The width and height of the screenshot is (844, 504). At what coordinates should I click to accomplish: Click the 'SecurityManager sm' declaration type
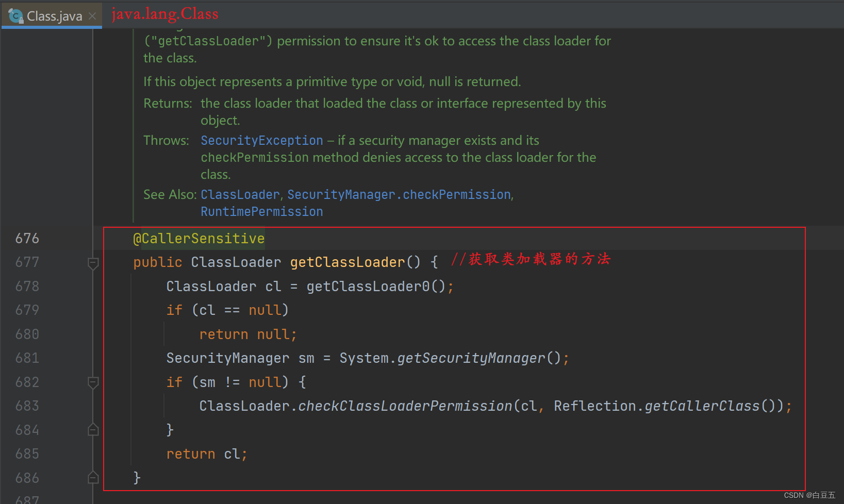[x=227, y=358]
